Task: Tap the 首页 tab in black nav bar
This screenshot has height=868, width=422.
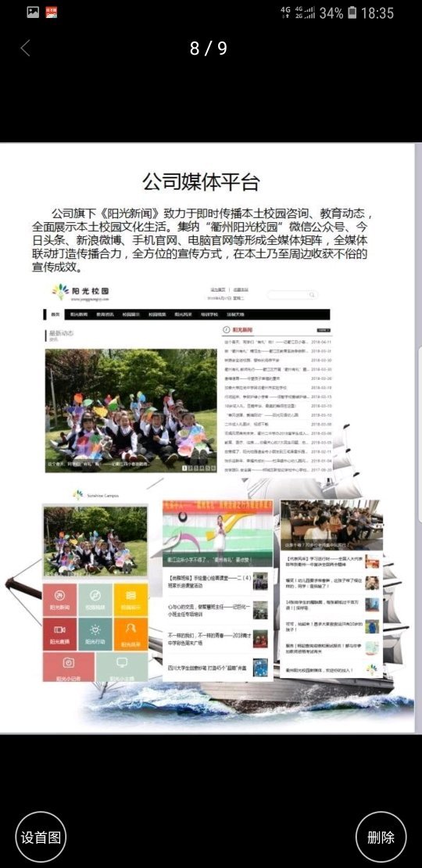Action: [55, 314]
